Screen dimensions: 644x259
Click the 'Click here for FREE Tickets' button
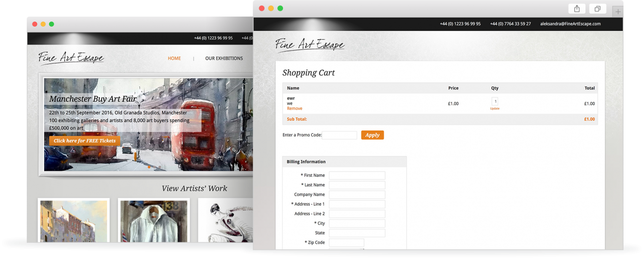84,141
